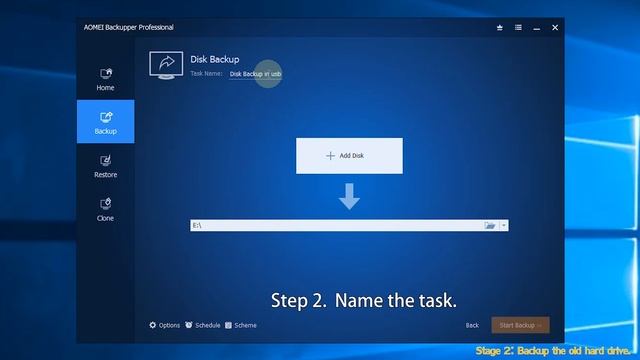The width and height of the screenshot is (640, 360).
Task: Open the menu list icon in title bar
Action: click(518, 27)
